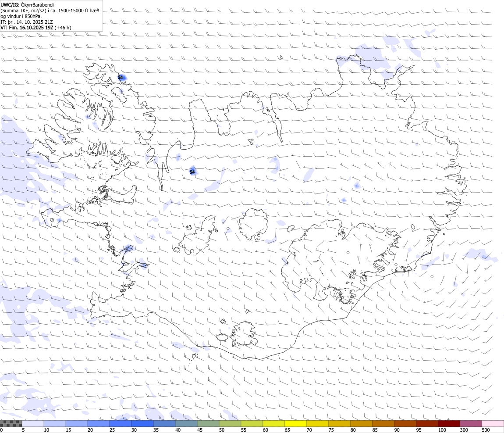Select the 90–95 rust legend swatch
The height and width of the screenshot is (433, 504).
[x=405, y=423]
